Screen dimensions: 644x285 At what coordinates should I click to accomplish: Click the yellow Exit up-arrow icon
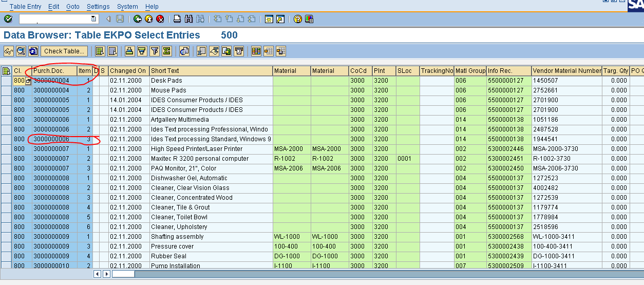click(x=148, y=19)
